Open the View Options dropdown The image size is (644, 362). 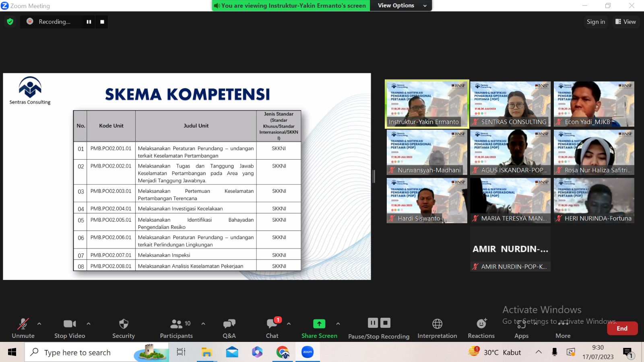click(401, 5)
